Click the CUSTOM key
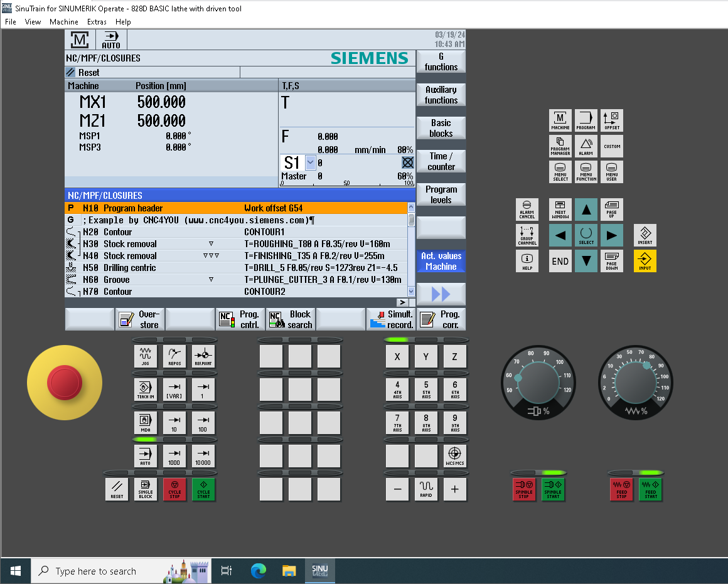The image size is (728, 584). click(612, 146)
